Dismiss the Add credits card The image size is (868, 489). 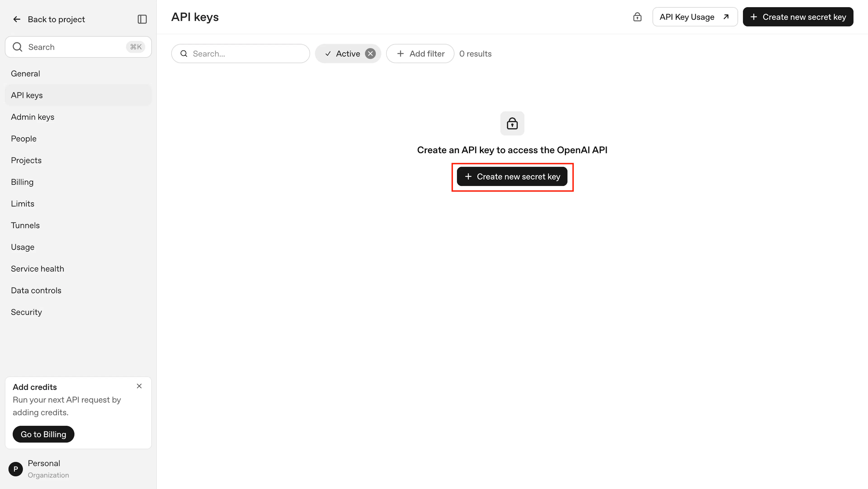tap(139, 386)
